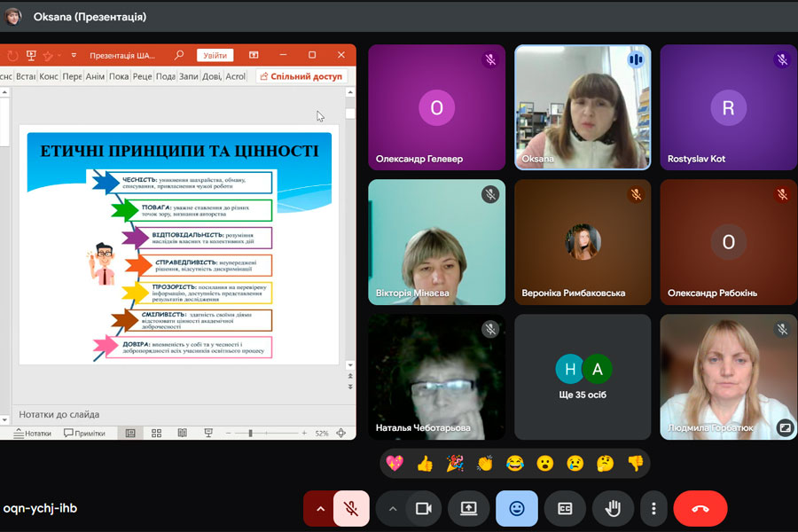This screenshot has width=798, height=532.
Task: Send the heart emoji reaction
Action: click(x=395, y=463)
